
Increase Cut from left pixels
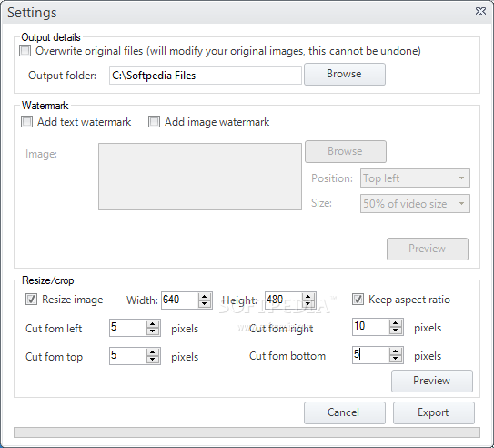point(153,324)
